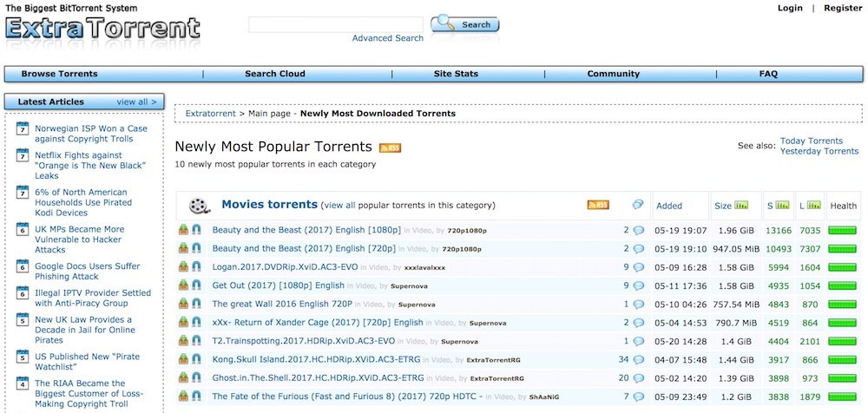Sort by leechers using the L column icon
Image resolution: width=868 pixels, height=413 pixels.
[814, 206]
